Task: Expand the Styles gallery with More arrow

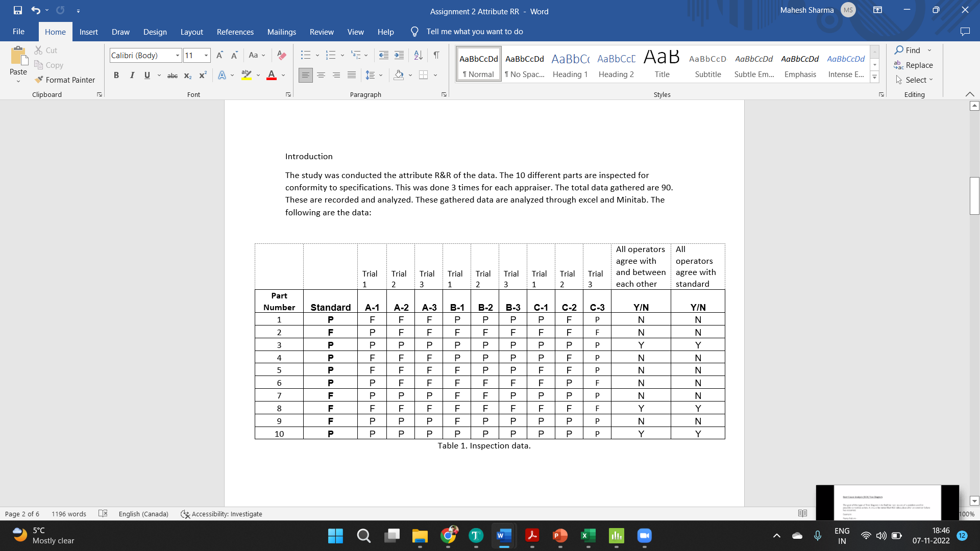Action: pyautogui.click(x=875, y=77)
